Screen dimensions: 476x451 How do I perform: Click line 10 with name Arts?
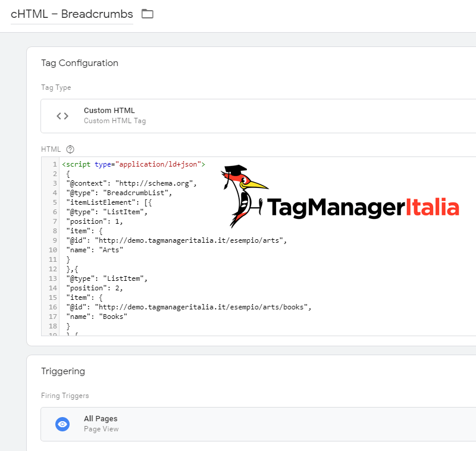(95, 250)
